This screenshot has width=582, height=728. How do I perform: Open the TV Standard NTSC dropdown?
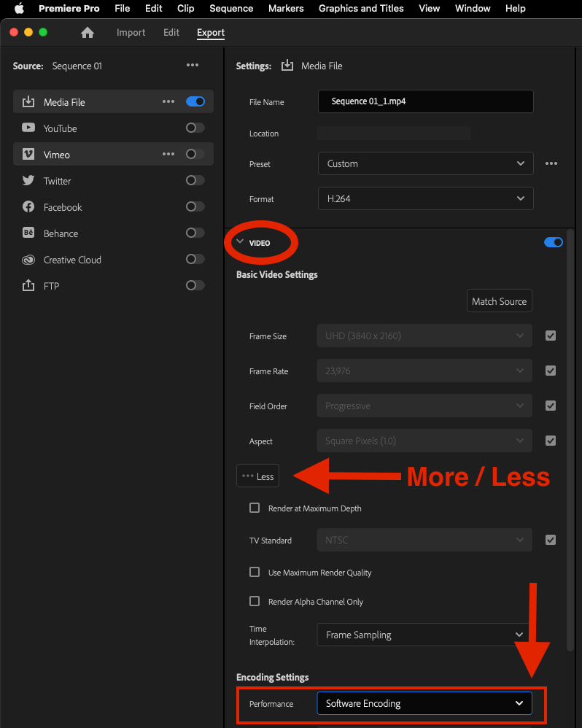click(424, 540)
